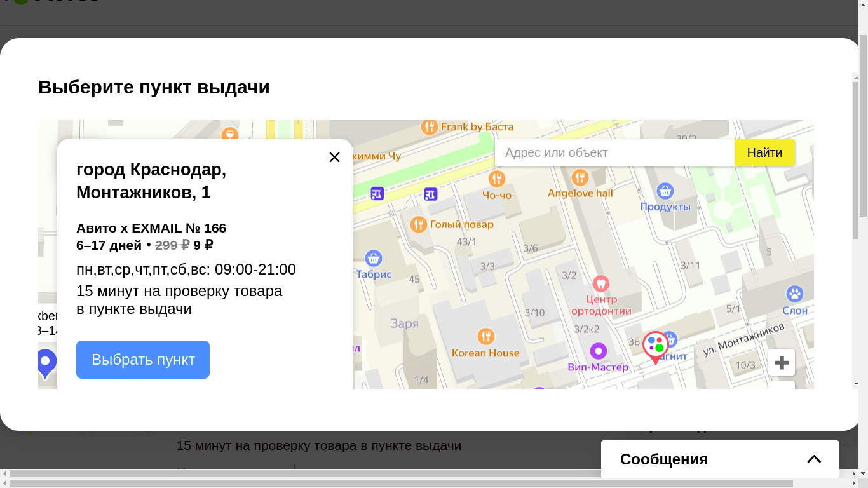Select the Слон paw print icon
The width and height of the screenshot is (868, 488).
pos(795,294)
